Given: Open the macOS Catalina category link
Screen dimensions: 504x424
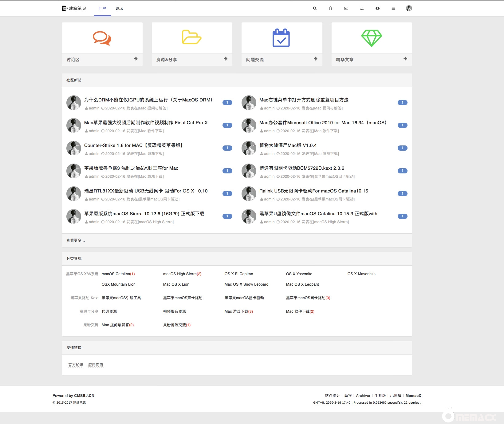Looking at the screenshot, I should pos(116,274).
